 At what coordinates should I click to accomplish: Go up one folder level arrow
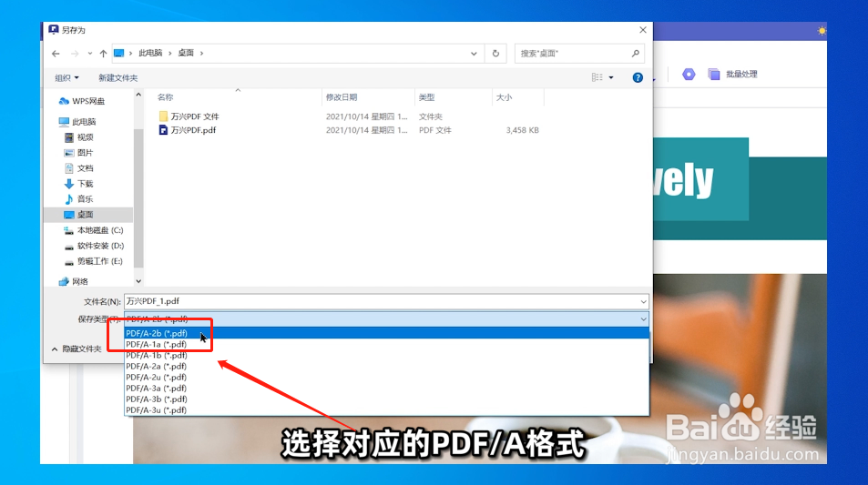tap(103, 54)
